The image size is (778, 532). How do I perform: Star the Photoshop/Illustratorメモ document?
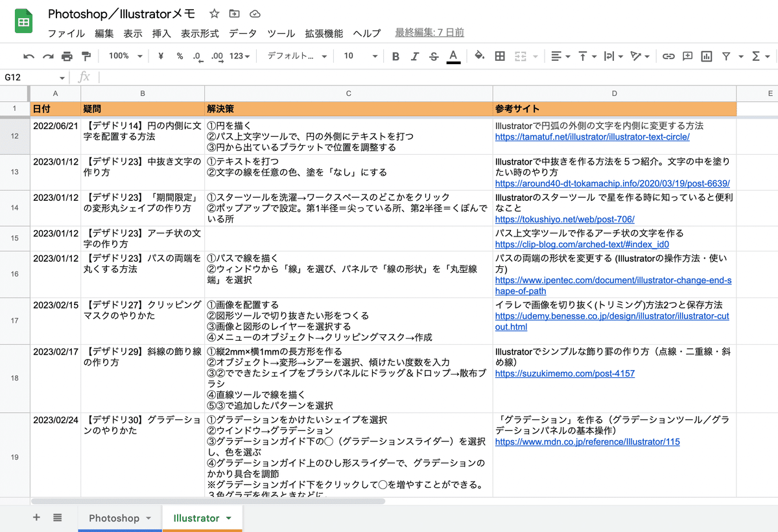tap(215, 14)
